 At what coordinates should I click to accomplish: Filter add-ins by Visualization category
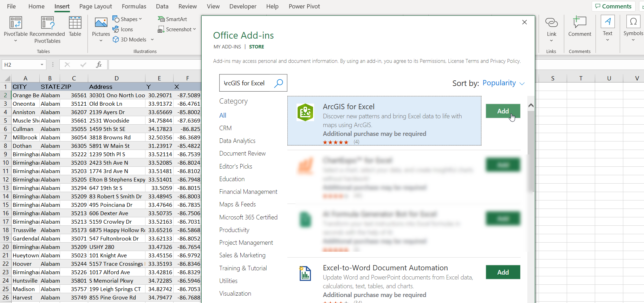point(235,294)
